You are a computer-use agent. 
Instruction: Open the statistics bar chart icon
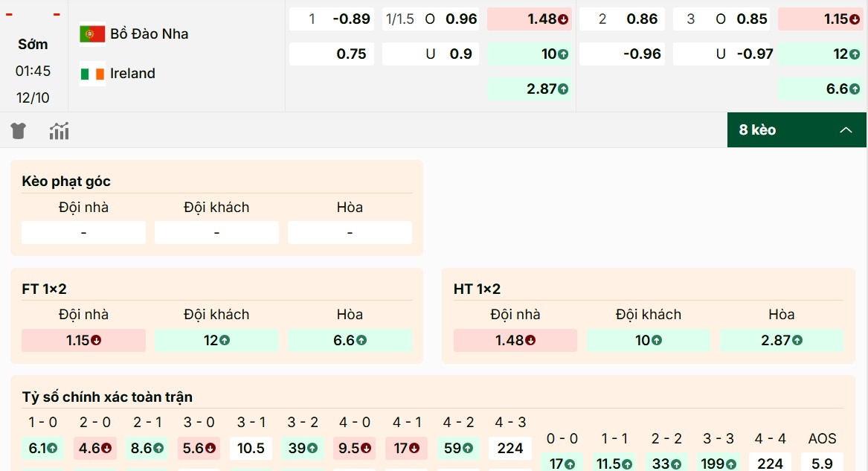click(x=59, y=129)
